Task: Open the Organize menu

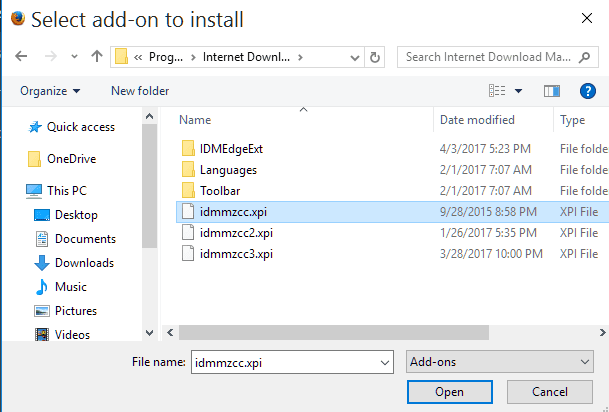Action: pos(50,91)
